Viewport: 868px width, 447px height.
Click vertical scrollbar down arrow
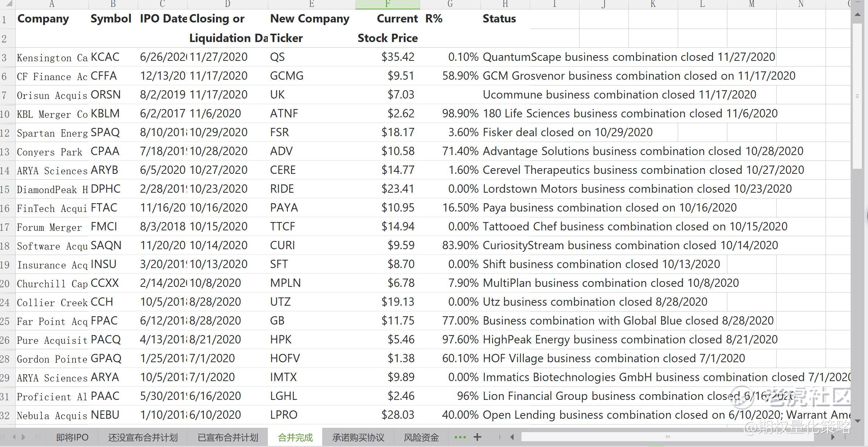[857, 421]
